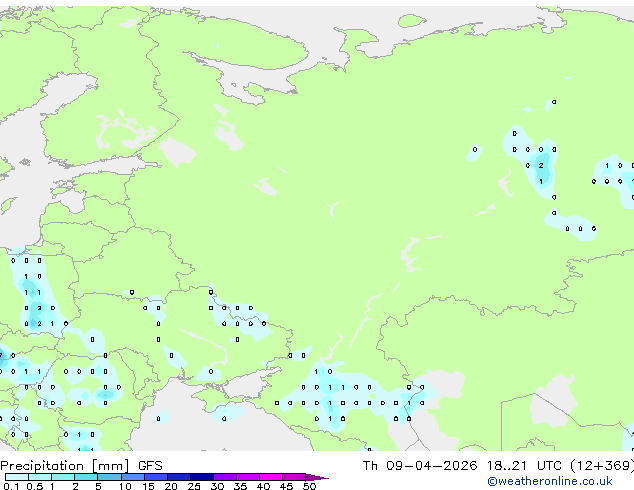Viewport: 634px width, 490px height.
Task: Click the '35' legend scale label
Action: pyautogui.click(x=240, y=486)
